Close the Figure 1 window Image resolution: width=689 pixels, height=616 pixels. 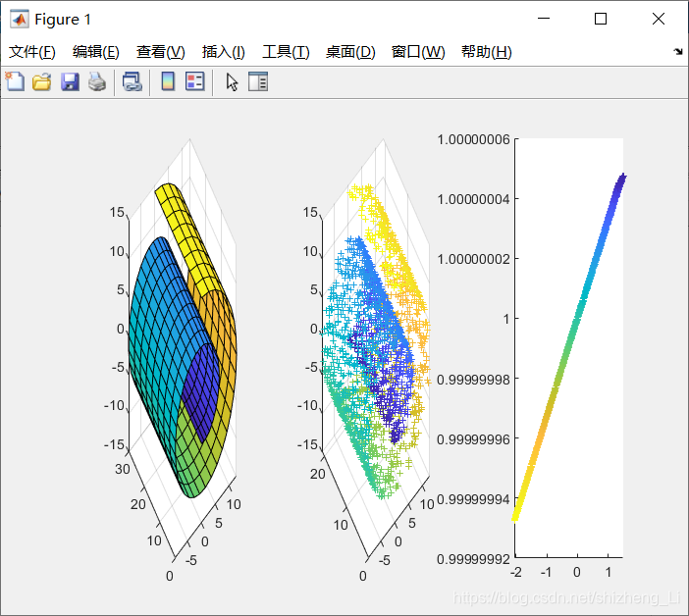(659, 19)
